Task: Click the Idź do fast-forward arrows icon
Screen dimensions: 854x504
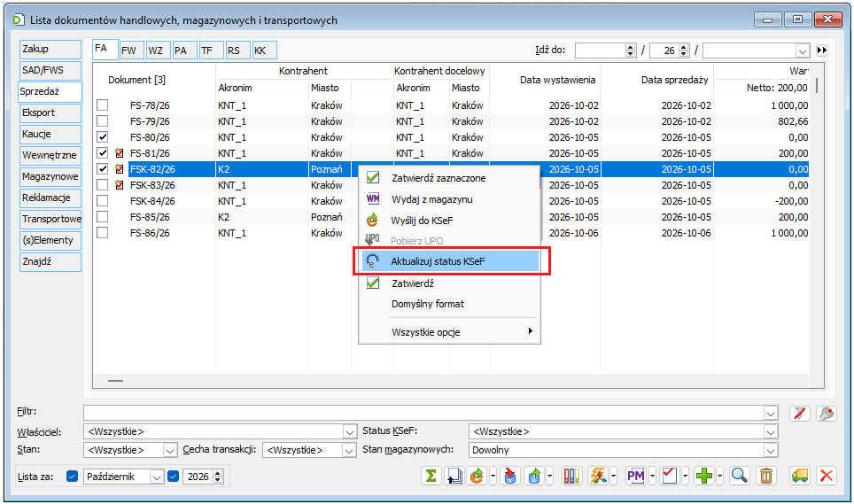Action: click(x=822, y=50)
